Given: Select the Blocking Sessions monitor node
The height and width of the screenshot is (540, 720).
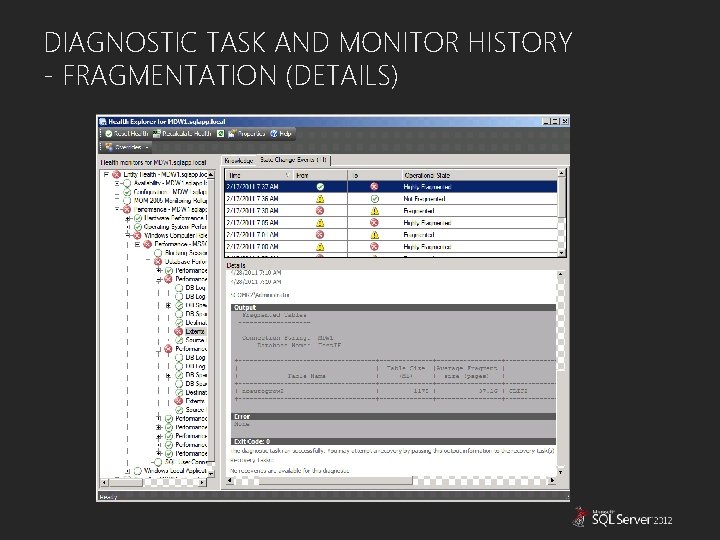Looking at the screenshot, I should tap(186, 253).
